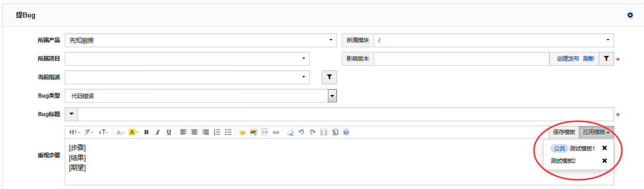This screenshot has width=644, height=189.
Task: Click into the 重现步骤 editor area
Action: [x=339, y=161]
